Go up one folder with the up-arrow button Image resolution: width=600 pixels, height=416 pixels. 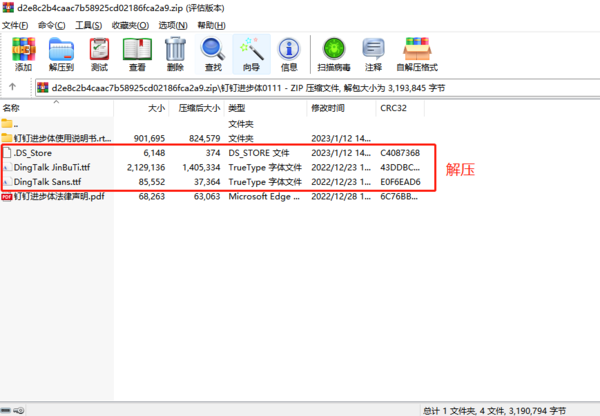tap(13, 88)
